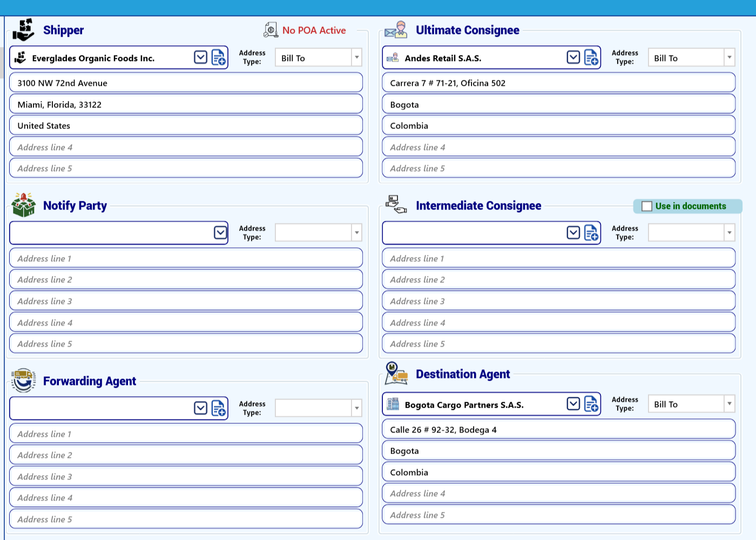Expand Destination Agent Address Type combo
Viewport: 756px width, 540px height.
click(730, 404)
